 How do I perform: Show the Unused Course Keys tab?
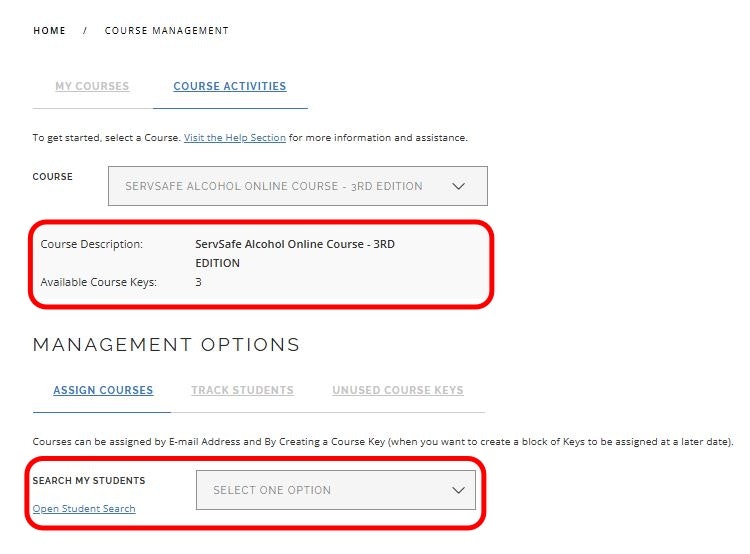click(x=398, y=390)
